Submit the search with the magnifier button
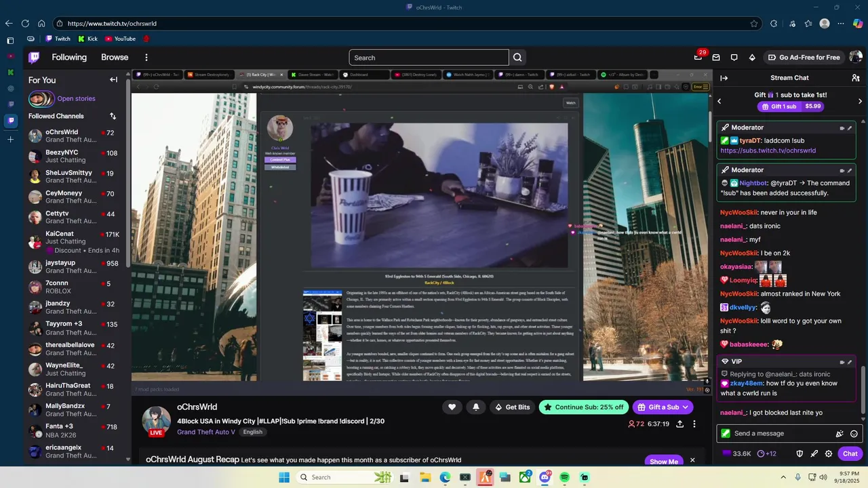 point(517,58)
